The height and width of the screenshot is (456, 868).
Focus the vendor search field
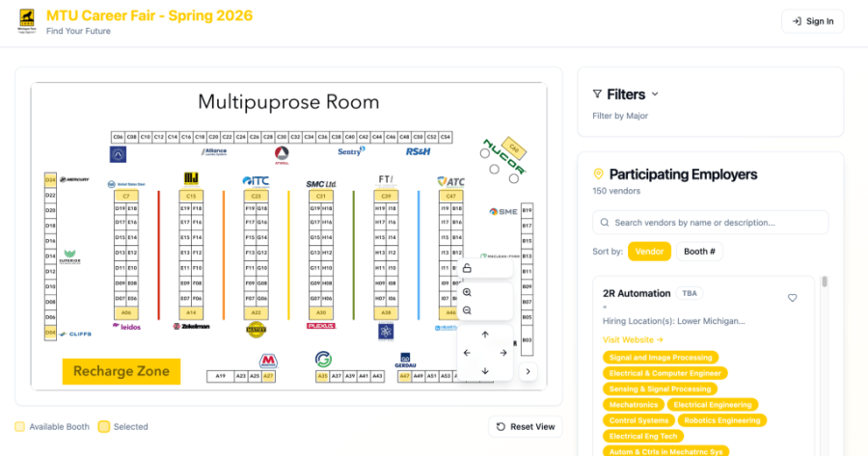[x=710, y=223]
